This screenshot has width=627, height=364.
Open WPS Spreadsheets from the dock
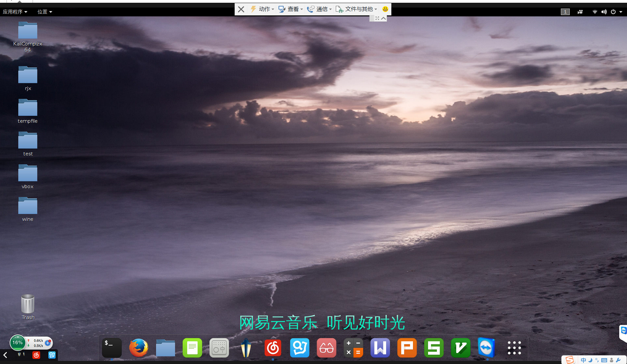coord(434,348)
